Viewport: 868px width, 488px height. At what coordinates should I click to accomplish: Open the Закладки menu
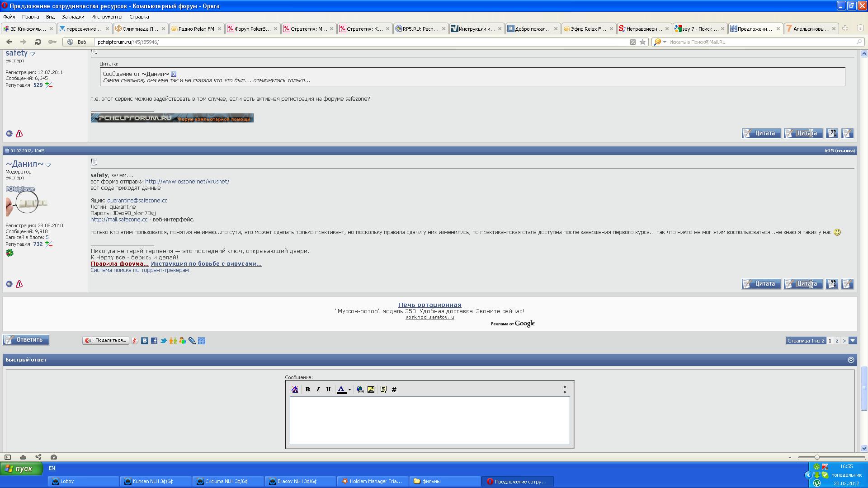[x=73, y=17]
